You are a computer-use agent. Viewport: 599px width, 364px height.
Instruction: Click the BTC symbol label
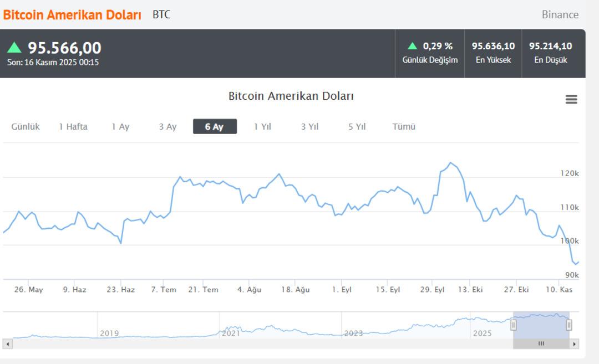tap(161, 15)
